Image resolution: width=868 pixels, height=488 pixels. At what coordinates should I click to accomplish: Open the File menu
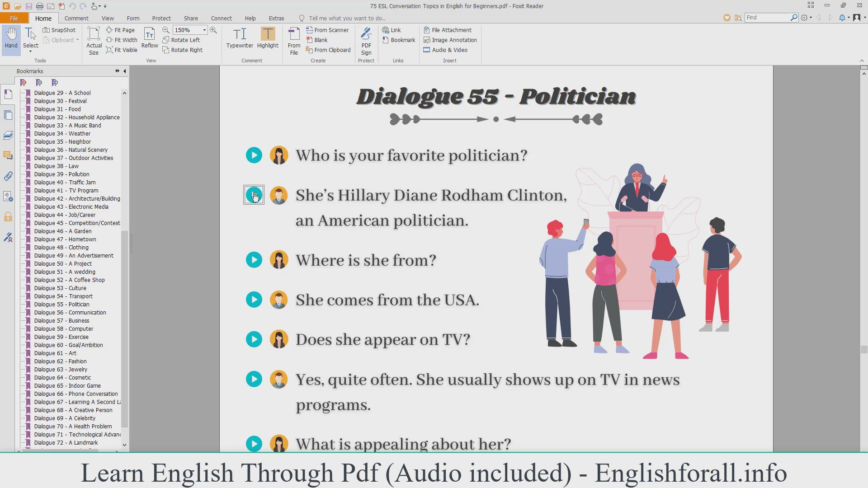pos(14,18)
